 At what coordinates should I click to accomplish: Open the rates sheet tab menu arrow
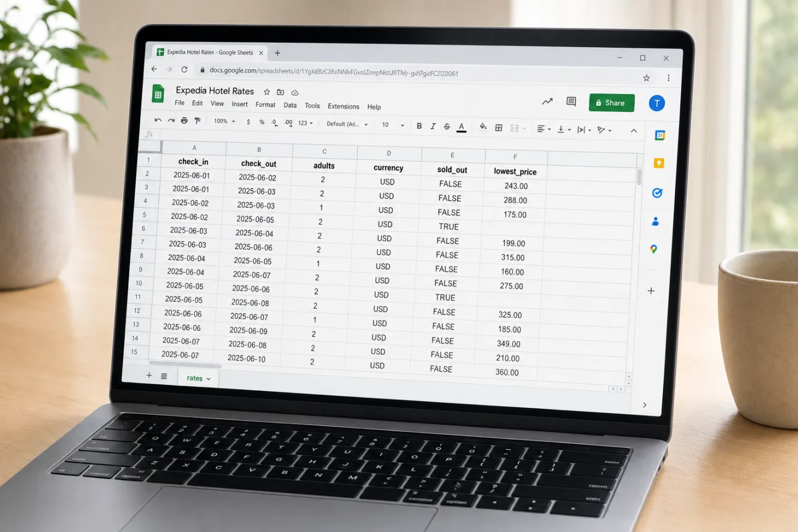(x=209, y=379)
